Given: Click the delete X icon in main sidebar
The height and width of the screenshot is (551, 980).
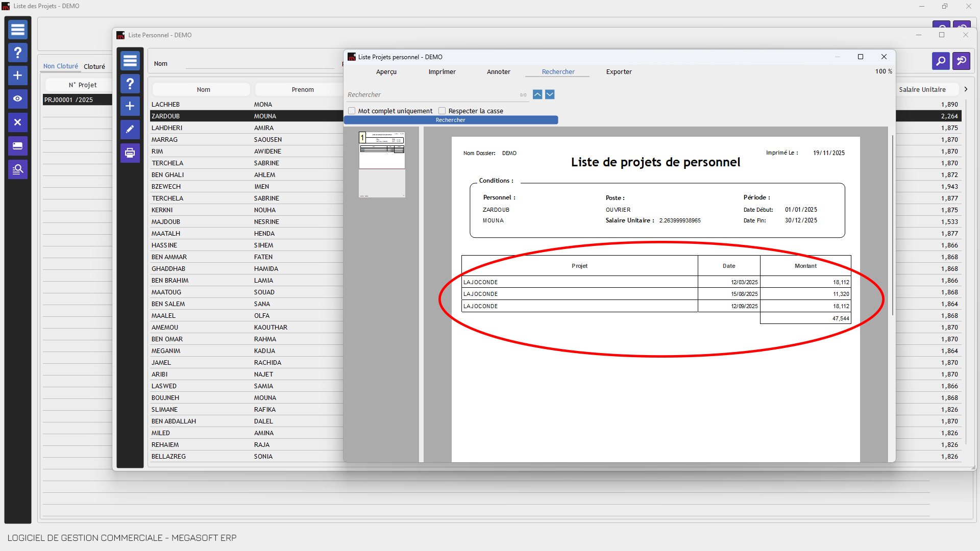Looking at the screenshot, I should click(18, 122).
